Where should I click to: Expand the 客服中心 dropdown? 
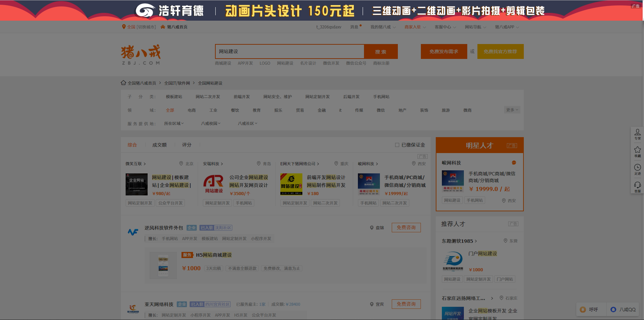point(445,27)
